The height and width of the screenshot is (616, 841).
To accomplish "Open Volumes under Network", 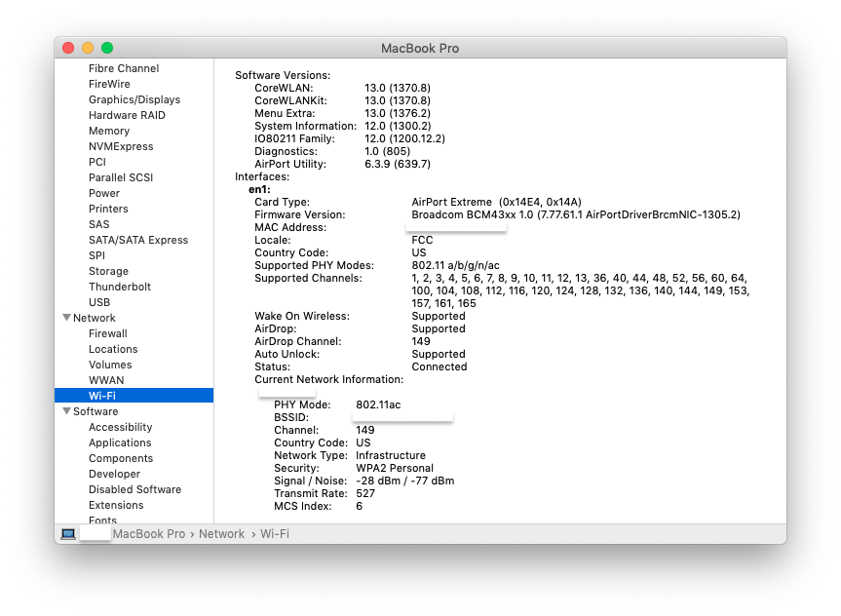I will point(110,365).
